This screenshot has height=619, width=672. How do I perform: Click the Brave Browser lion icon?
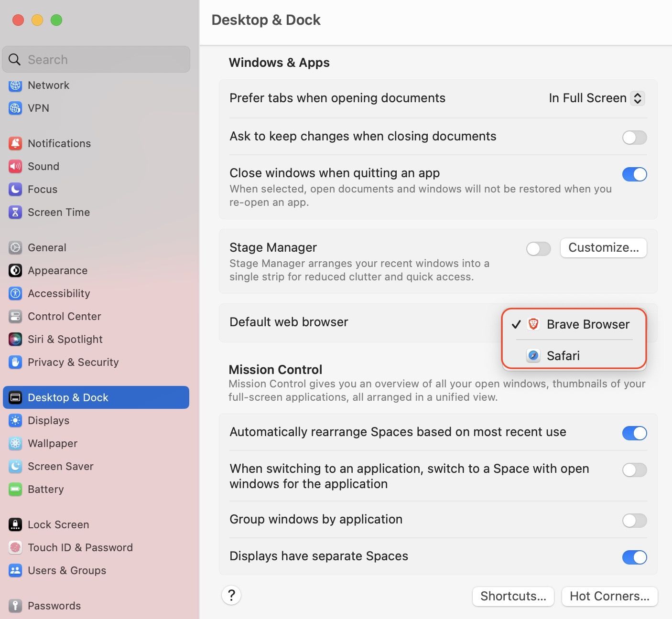coord(532,324)
